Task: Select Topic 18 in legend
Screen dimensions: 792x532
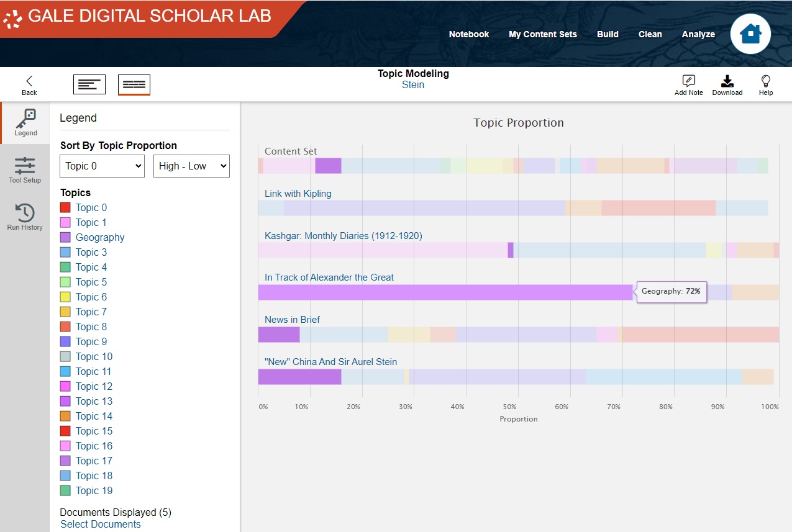Action: [94, 476]
